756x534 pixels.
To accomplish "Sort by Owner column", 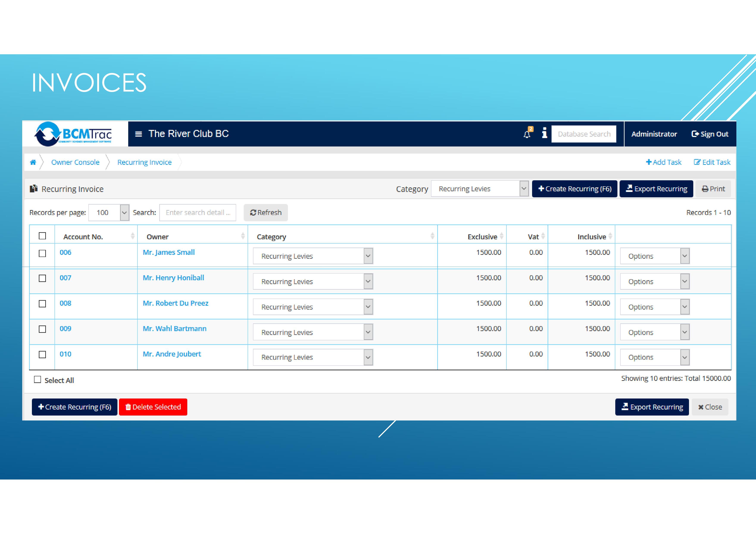I will point(243,236).
